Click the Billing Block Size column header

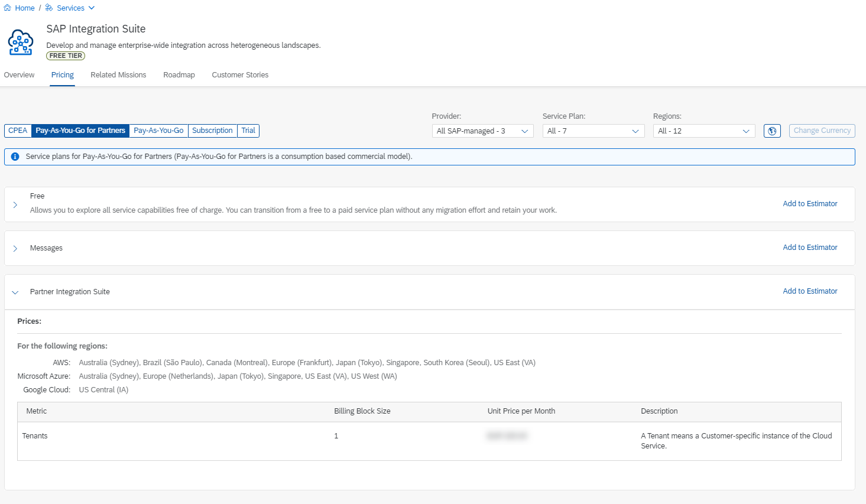(362, 411)
